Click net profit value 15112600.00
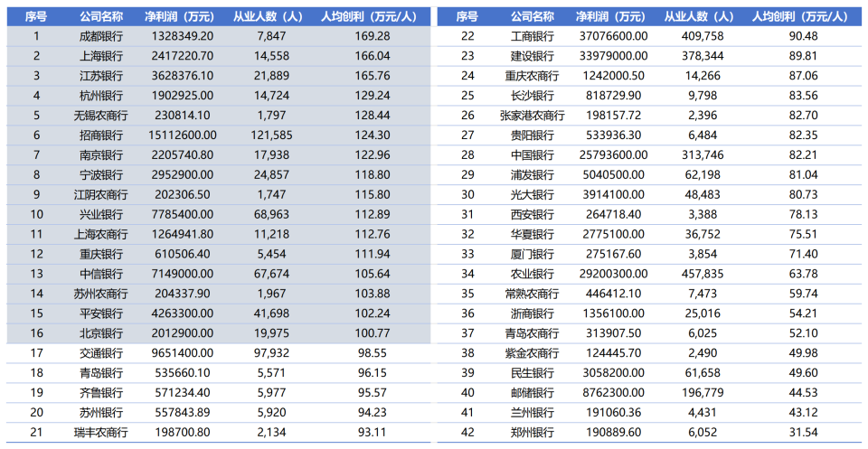Viewport: 868px width, 449px height. click(183, 135)
